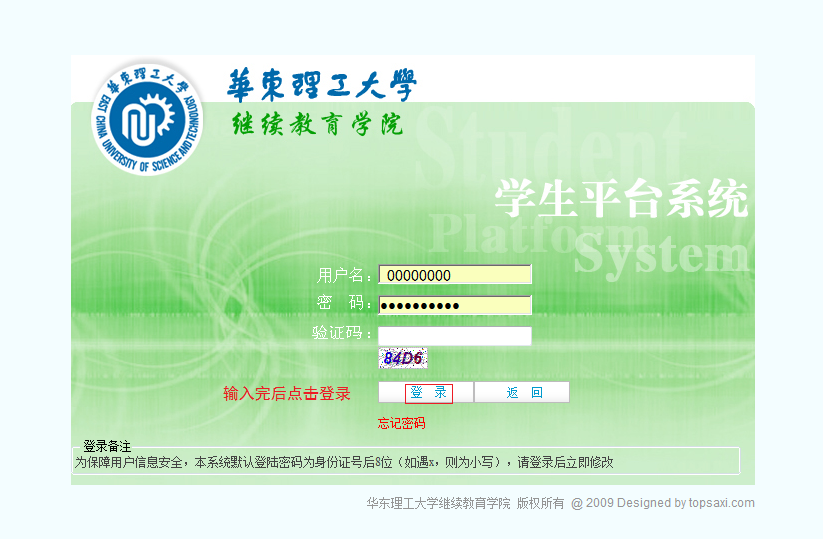Click the 返回 back button
The height and width of the screenshot is (539, 823).
click(x=522, y=393)
